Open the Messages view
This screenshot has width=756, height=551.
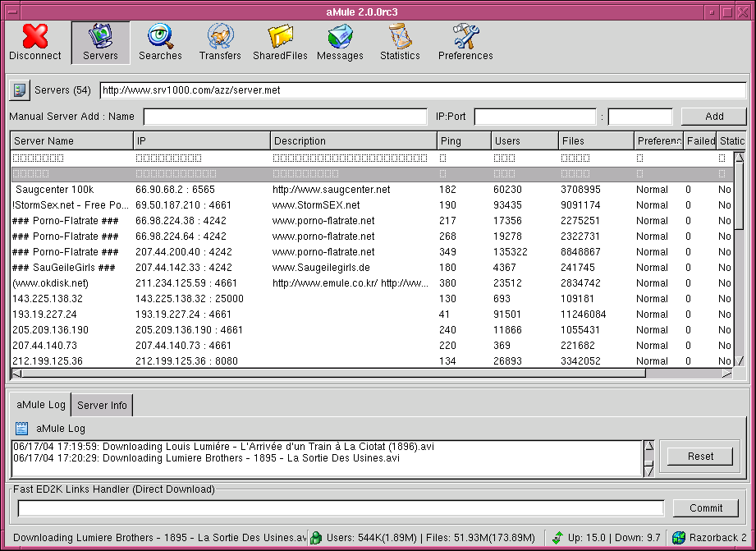tap(340, 43)
